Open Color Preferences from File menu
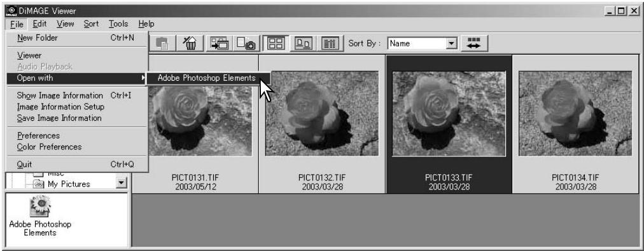644x251 pixels. (77, 147)
